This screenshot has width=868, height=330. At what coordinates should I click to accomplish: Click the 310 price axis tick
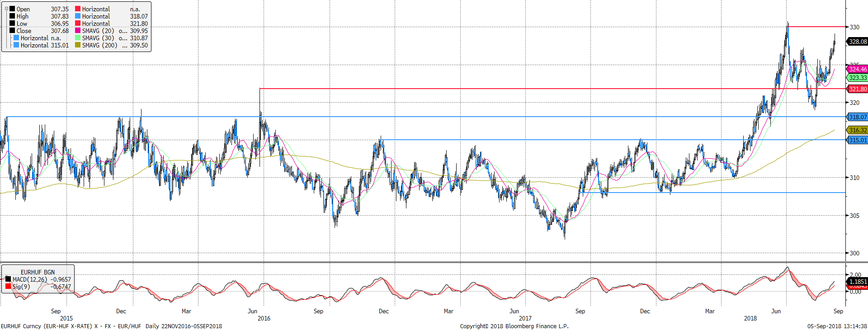854,178
